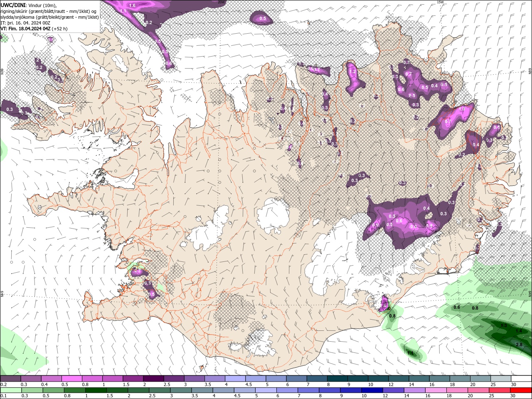This screenshot has height=399, width=532.
Task: Click the dark teal swatch labeled 8 on the snow scale
Action: point(337,379)
